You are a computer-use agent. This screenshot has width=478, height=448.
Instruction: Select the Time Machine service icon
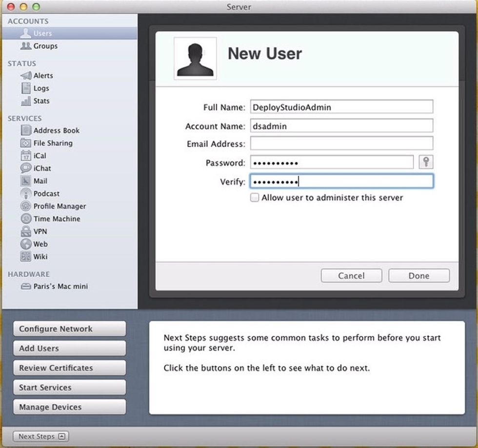click(x=26, y=219)
